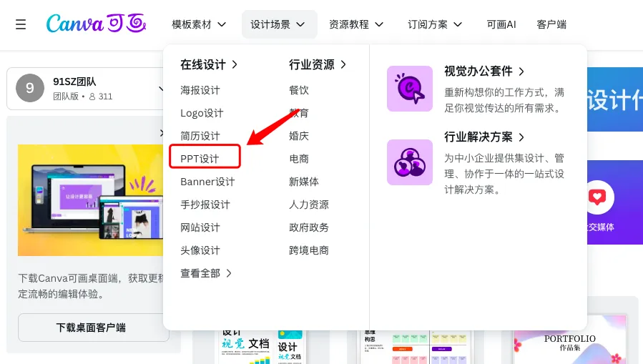Open the 视觉文档 template thumbnail
The width and height of the screenshot is (643, 364).
262,347
